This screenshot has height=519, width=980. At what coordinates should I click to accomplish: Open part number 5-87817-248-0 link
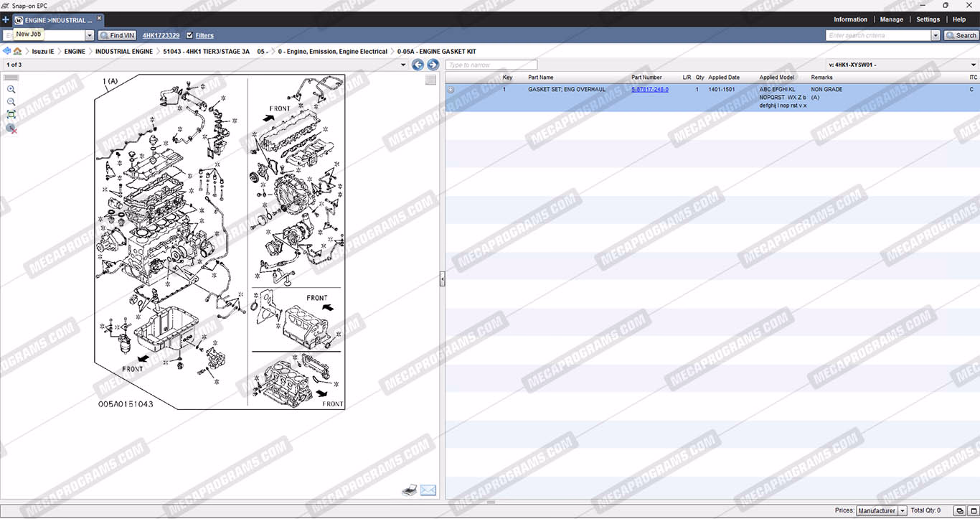[650, 90]
